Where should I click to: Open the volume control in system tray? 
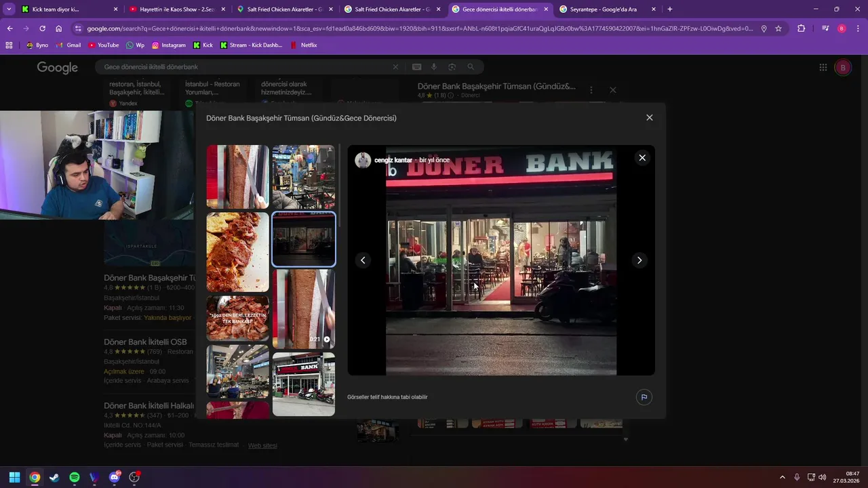(x=823, y=477)
